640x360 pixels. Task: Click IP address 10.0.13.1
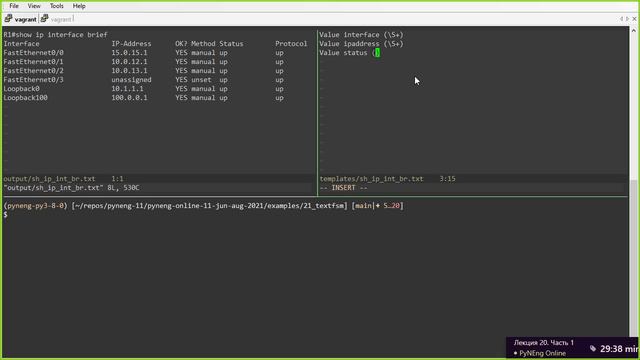click(129, 71)
